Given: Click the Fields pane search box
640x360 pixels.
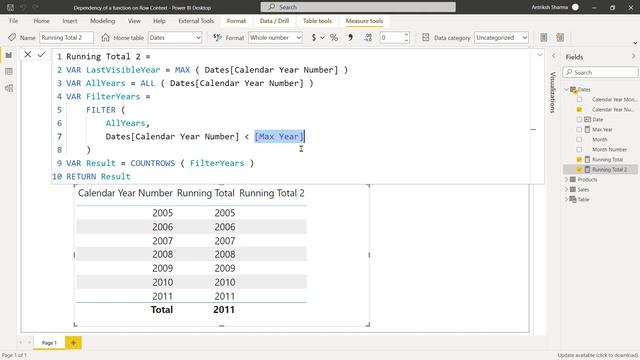Looking at the screenshot, I should (x=600, y=72).
